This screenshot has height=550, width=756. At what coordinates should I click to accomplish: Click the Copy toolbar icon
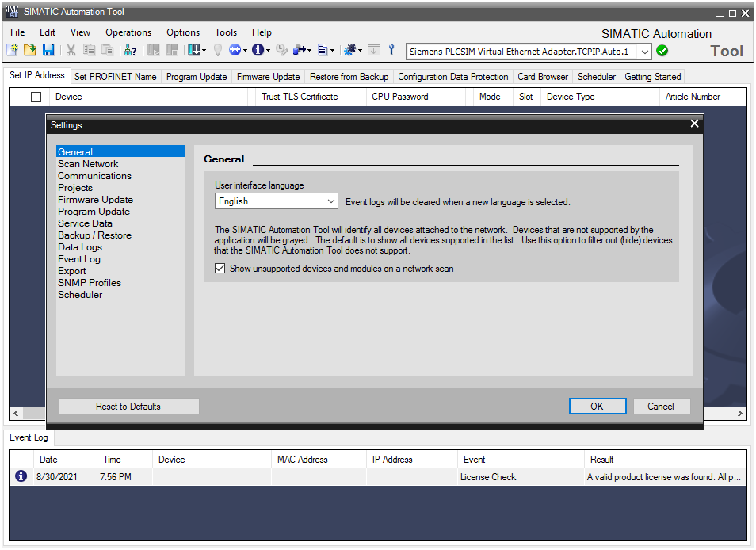(89, 50)
